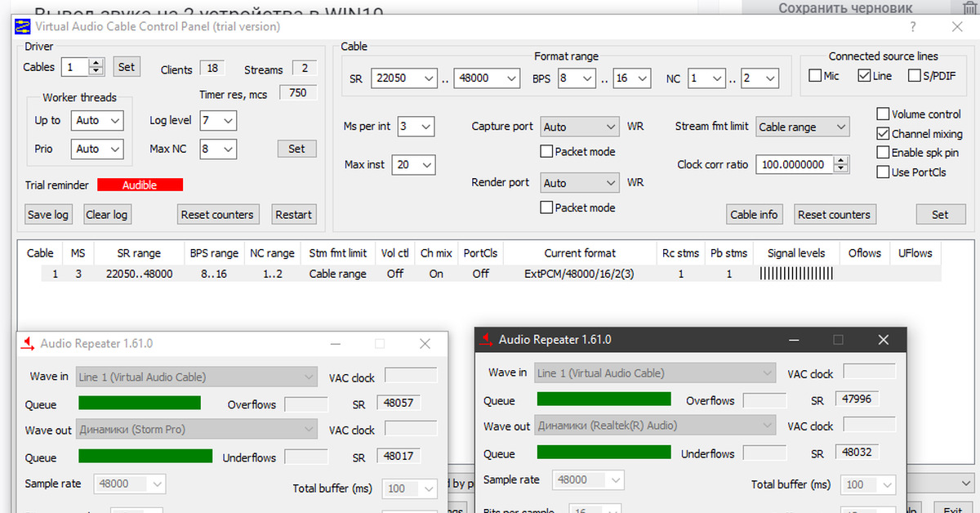Click the SR value 47996 in right Repeater
This screenshot has height=513, width=980.
point(857,399)
